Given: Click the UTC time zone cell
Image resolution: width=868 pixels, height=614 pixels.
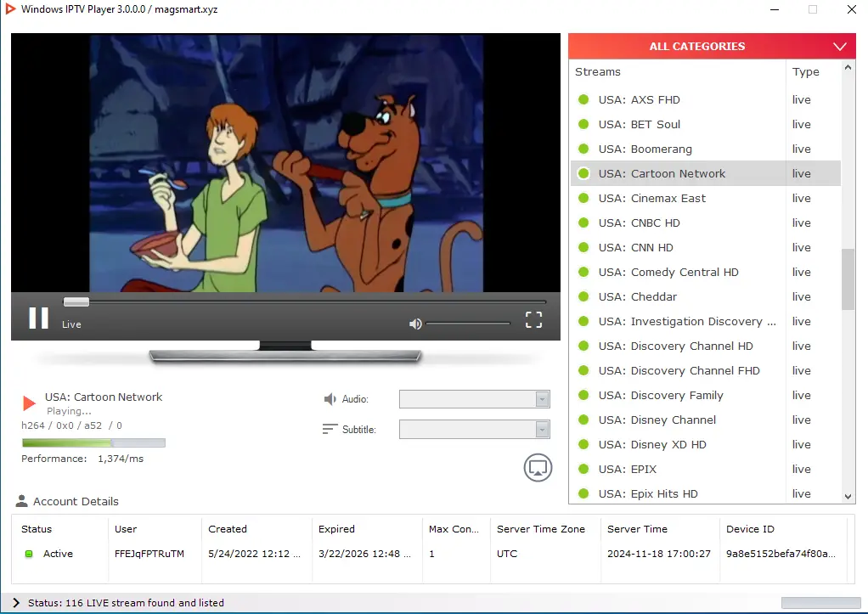Looking at the screenshot, I should coord(507,554).
